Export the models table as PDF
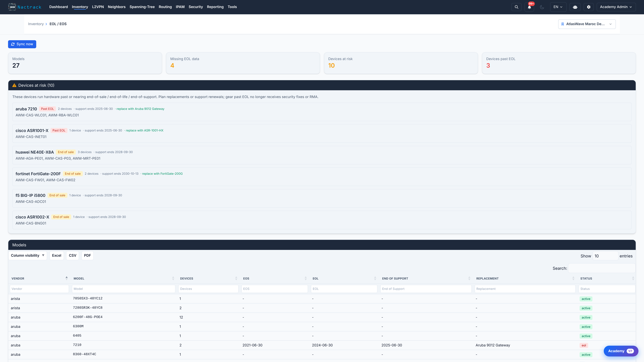The width and height of the screenshot is (644, 362). 87,255
